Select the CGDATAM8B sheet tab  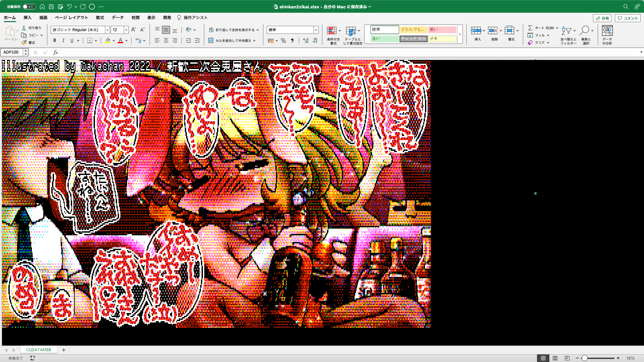click(39, 350)
